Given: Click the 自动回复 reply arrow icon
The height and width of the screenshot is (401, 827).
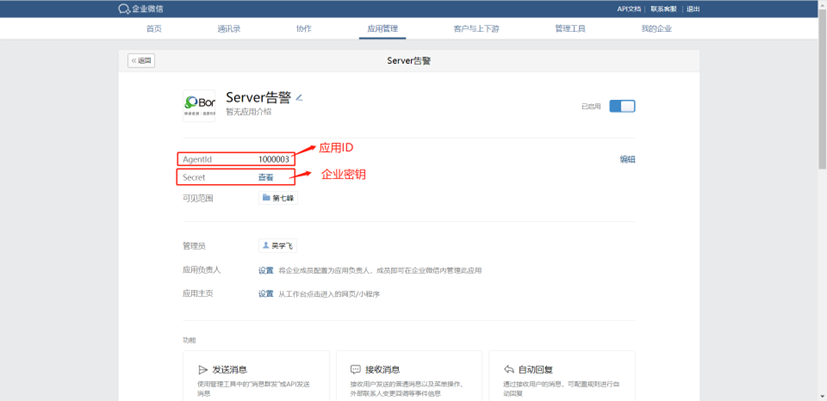Looking at the screenshot, I should click(x=509, y=369).
